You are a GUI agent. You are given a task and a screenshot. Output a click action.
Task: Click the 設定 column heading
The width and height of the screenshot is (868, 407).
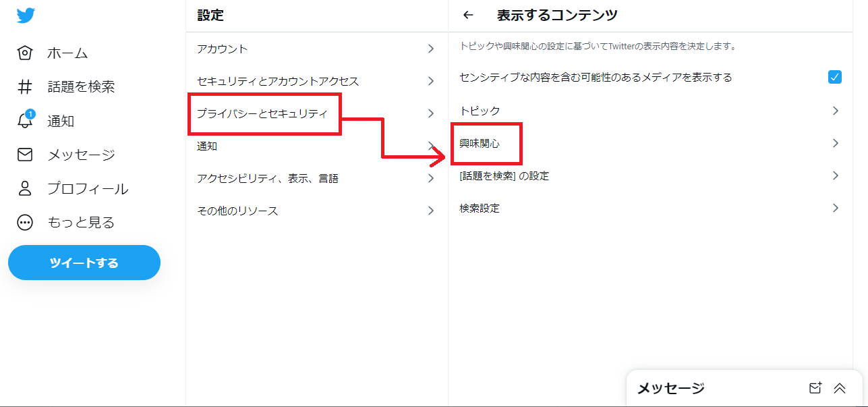coord(210,15)
